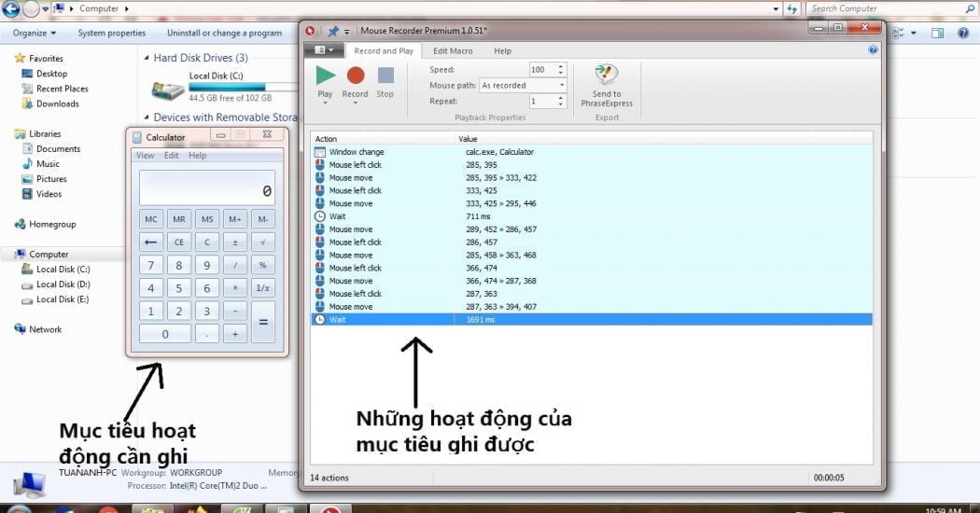Open the Help tab in Mouse Recorder
Image resolution: width=980 pixels, height=513 pixels.
pyautogui.click(x=502, y=51)
